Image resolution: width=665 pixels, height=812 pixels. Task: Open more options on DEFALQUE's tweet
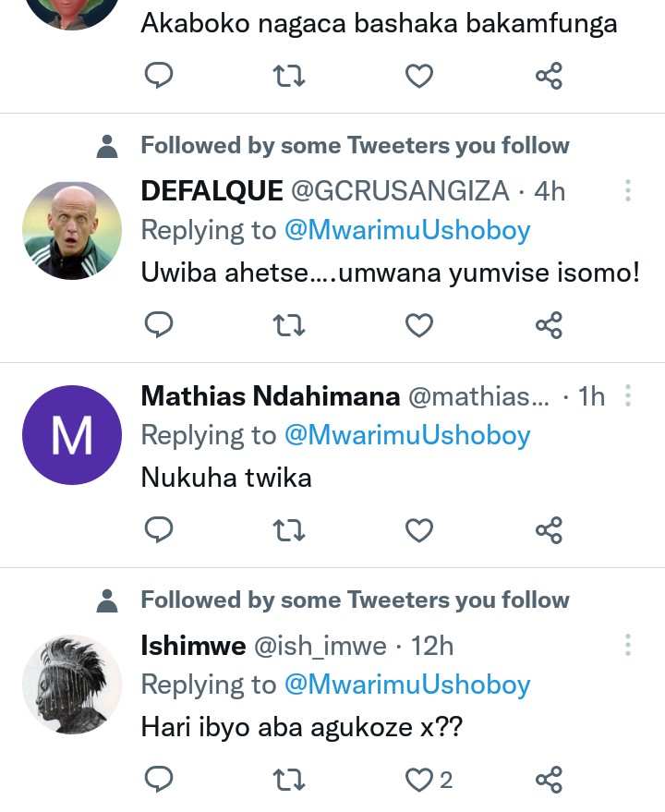628,191
